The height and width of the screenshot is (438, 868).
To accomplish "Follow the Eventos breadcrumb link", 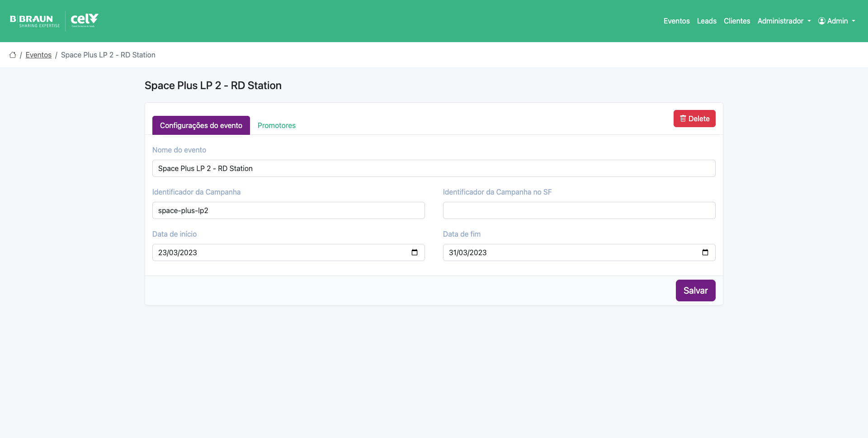I will point(38,55).
